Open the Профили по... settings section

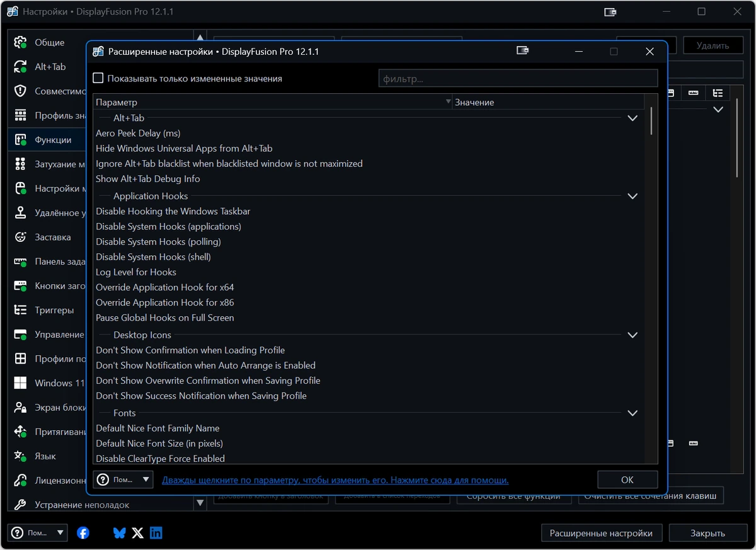tap(47, 358)
